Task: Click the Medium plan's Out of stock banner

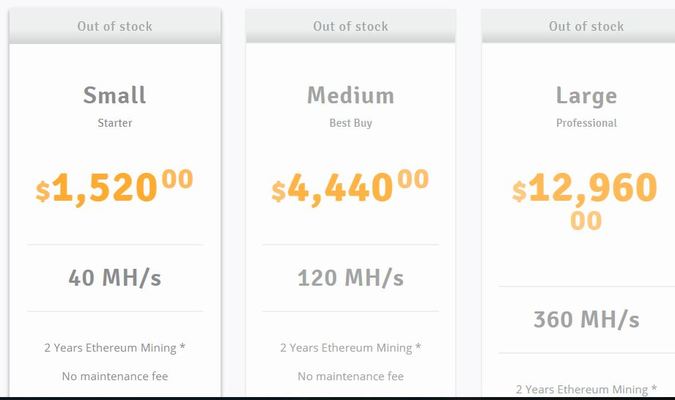Action: pyautogui.click(x=350, y=26)
